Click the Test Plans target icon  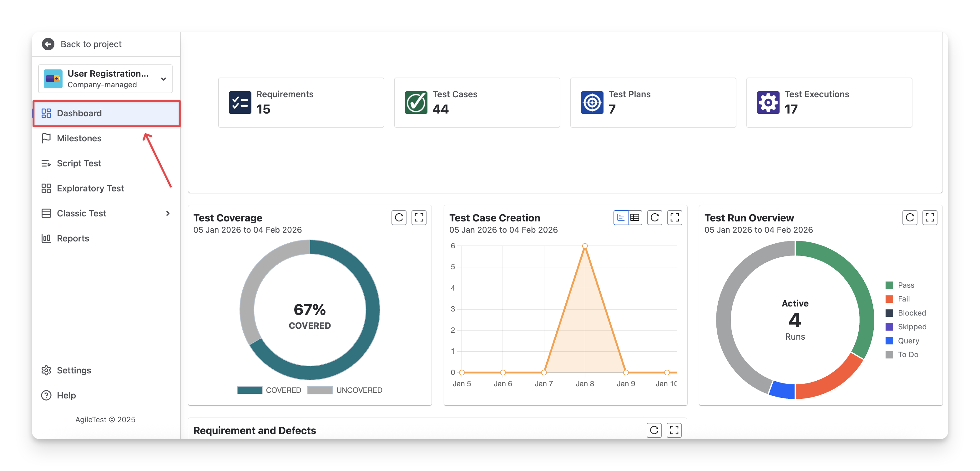(592, 102)
